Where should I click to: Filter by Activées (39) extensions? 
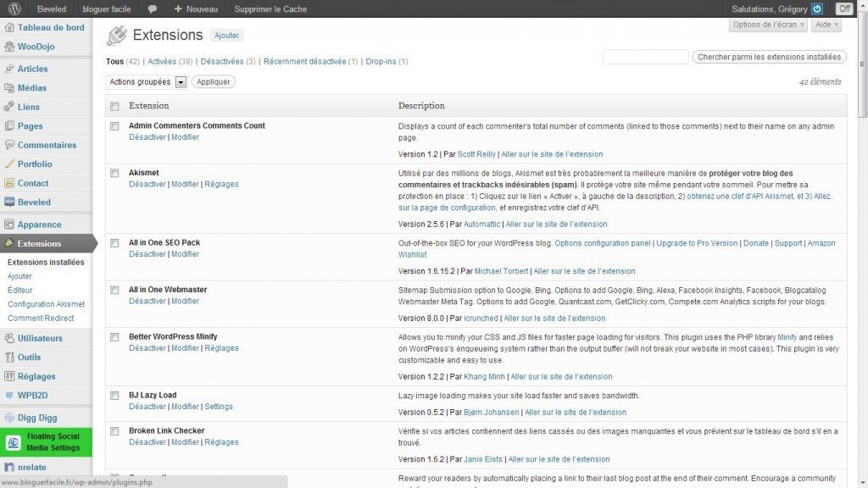pos(170,61)
